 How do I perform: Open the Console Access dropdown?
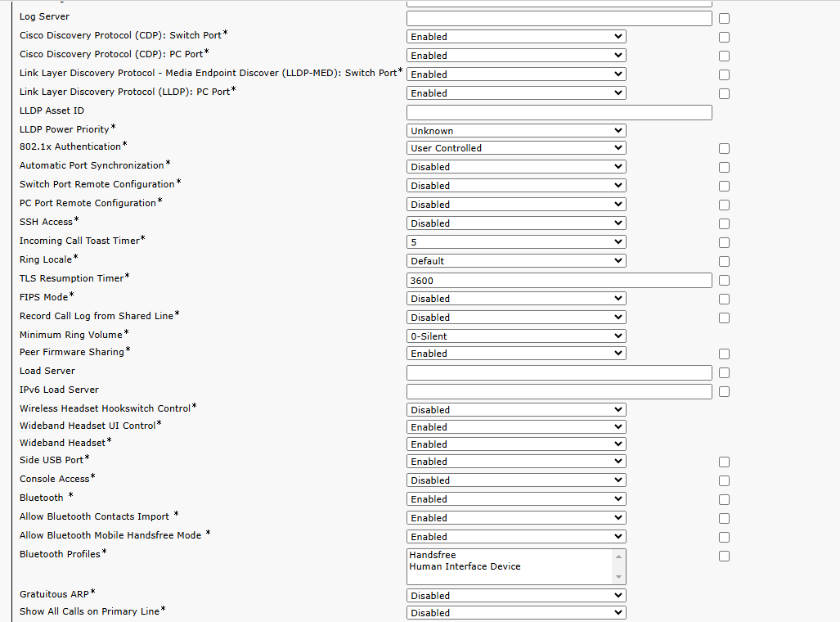pos(516,480)
